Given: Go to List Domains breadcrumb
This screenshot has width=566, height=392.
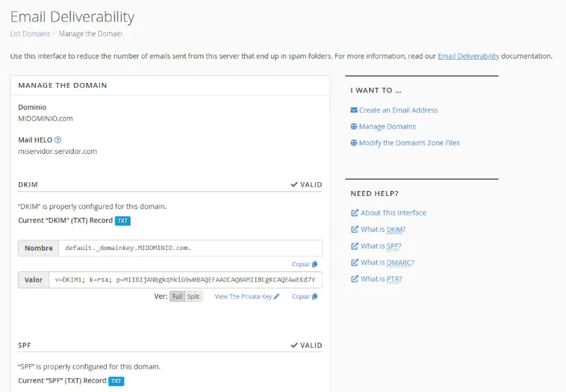Looking at the screenshot, I should point(30,33).
